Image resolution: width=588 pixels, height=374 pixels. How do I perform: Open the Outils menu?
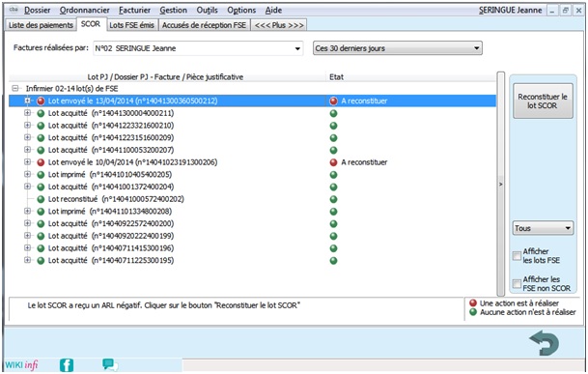[207, 10]
